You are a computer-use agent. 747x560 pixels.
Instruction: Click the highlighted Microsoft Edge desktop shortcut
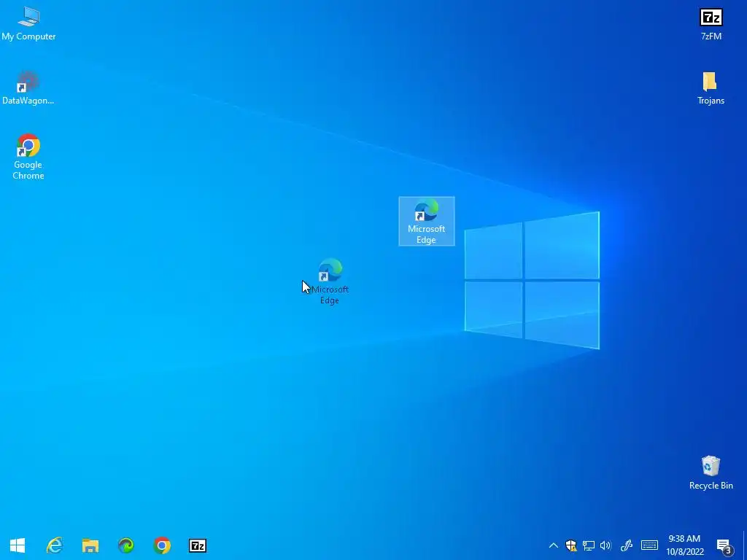426,222
